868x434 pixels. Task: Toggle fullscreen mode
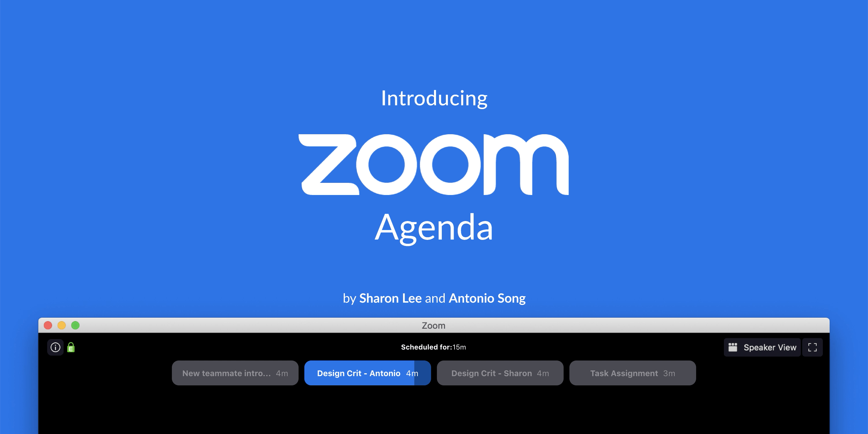tap(813, 347)
